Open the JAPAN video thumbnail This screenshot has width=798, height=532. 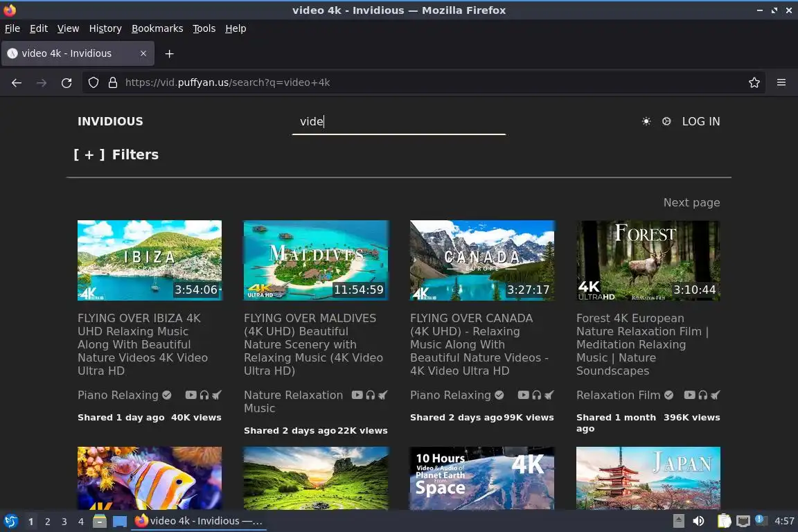(x=648, y=478)
